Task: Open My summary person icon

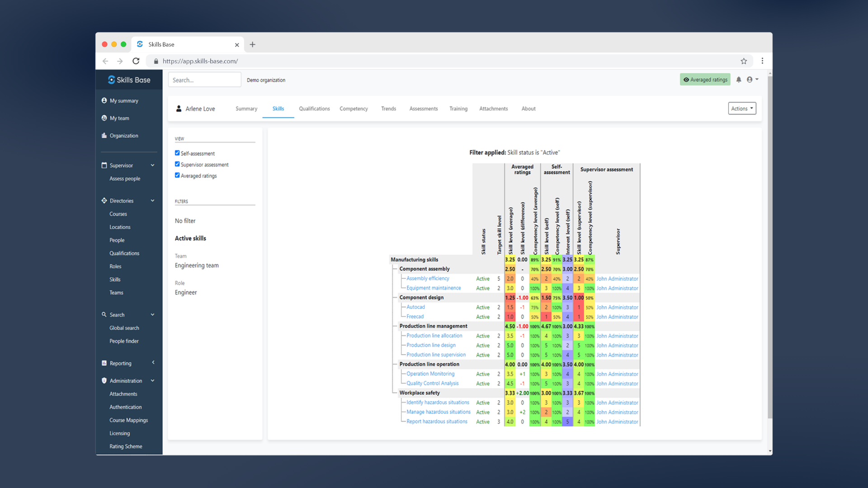Action: click(x=104, y=101)
